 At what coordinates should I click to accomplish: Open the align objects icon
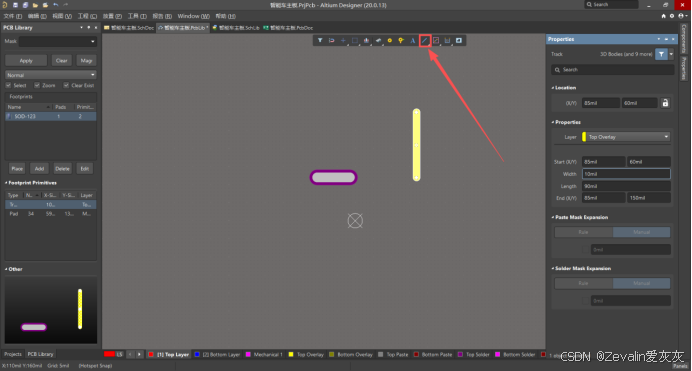coord(366,40)
